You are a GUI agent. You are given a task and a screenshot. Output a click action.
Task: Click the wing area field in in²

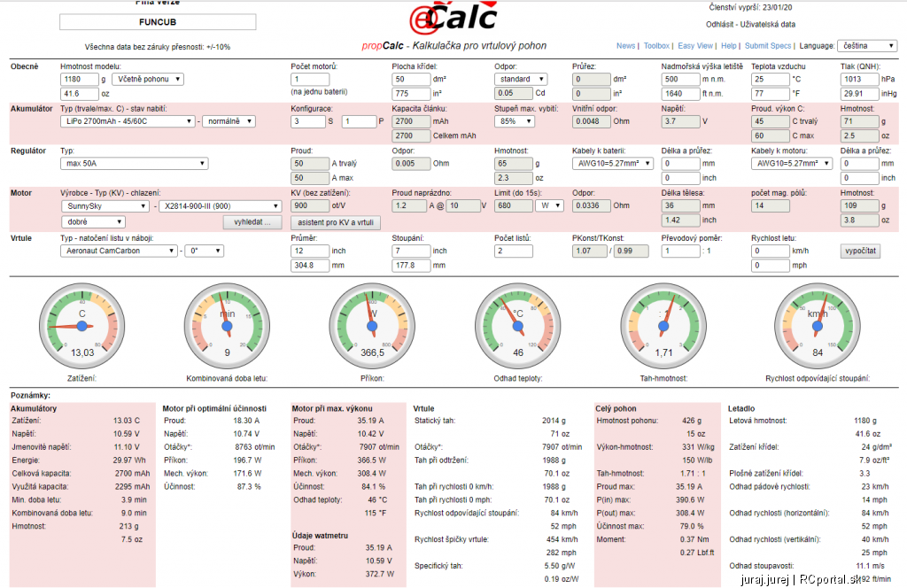coord(411,94)
